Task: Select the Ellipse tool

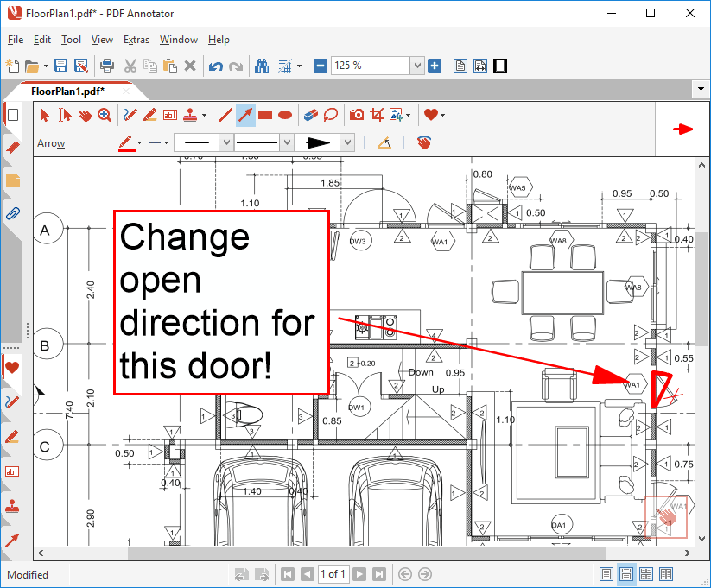Action: click(285, 115)
